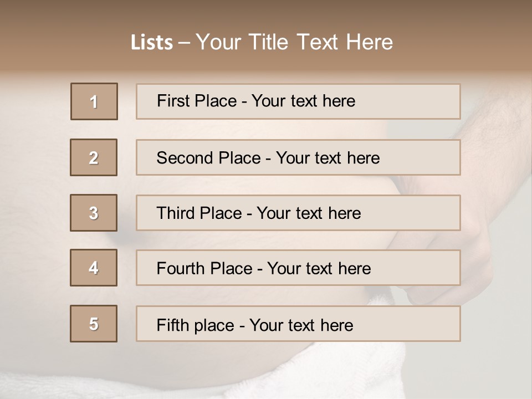Click the word "First" in list
532x399 pixels.
point(173,101)
